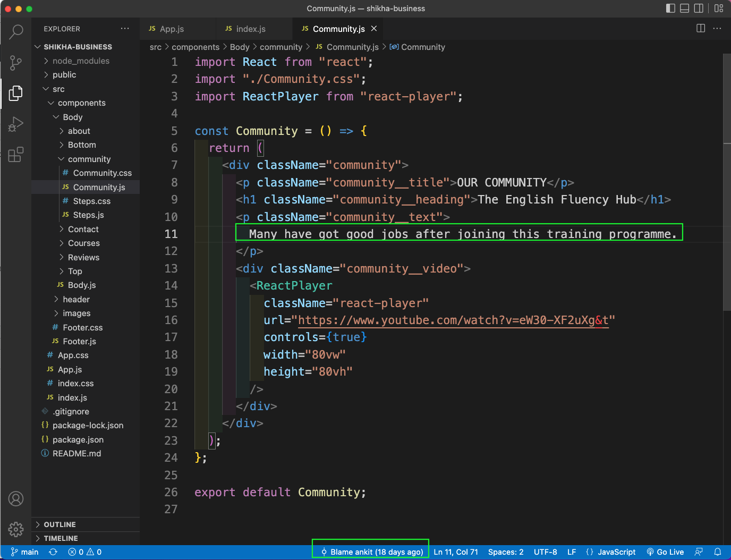Switch to the App.js tab
The image size is (731, 560).
pyautogui.click(x=170, y=28)
